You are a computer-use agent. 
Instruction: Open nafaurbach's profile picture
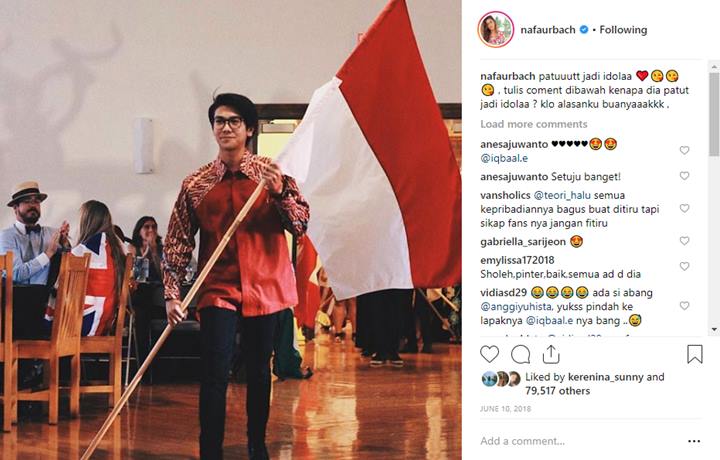click(x=496, y=30)
